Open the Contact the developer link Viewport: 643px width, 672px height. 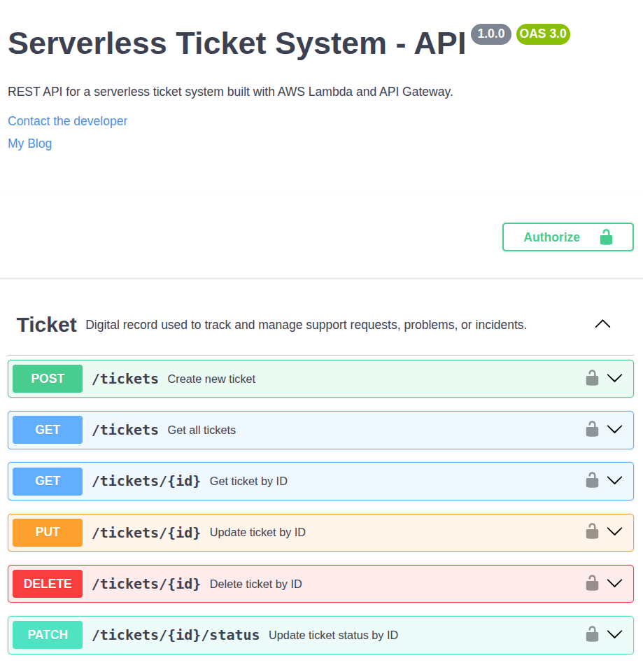click(68, 121)
